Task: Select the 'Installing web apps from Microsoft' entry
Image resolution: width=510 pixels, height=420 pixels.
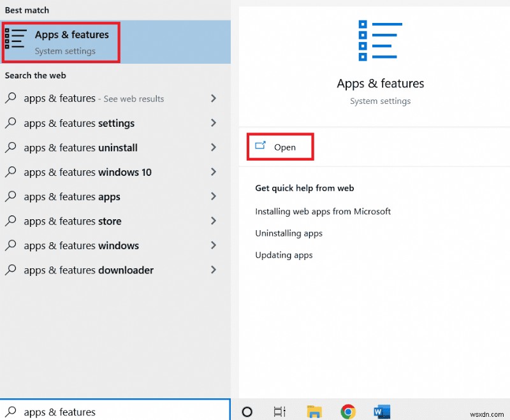Action: [323, 212]
